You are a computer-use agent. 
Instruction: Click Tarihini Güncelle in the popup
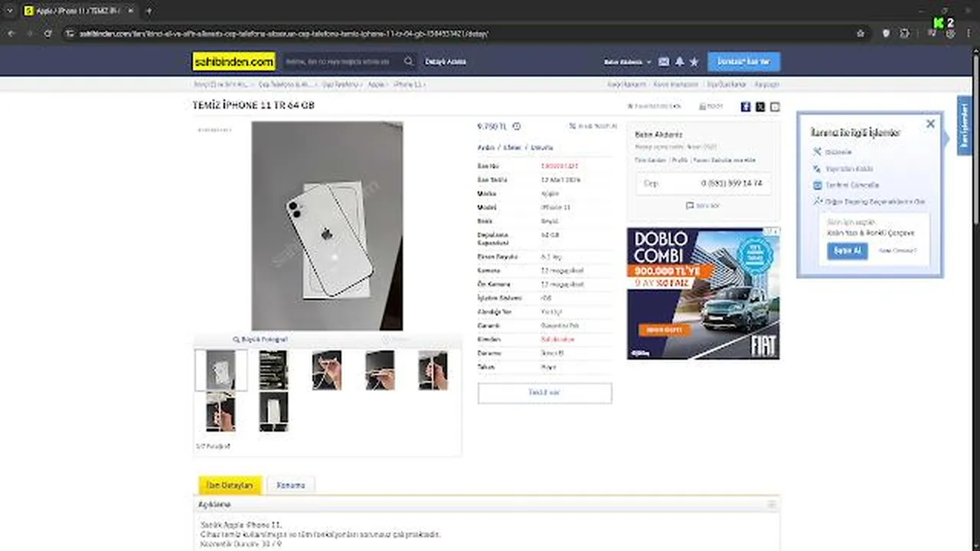pyautogui.click(x=851, y=185)
